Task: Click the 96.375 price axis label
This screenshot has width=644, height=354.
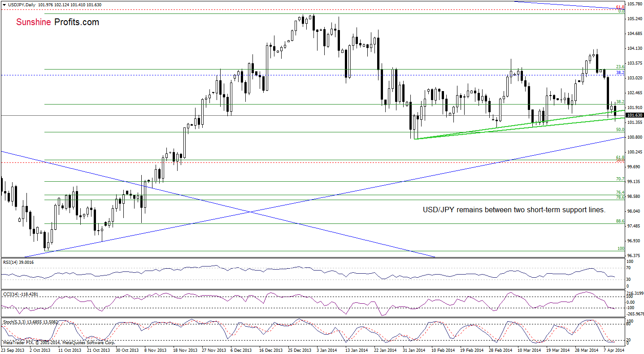Action: click(x=634, y=256)
